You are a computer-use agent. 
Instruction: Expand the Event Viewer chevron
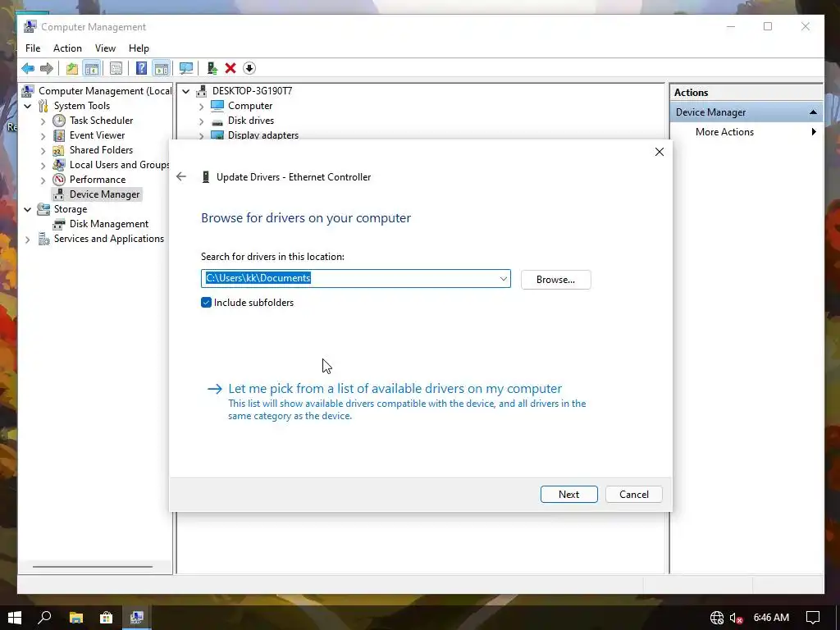pos(43,136)
